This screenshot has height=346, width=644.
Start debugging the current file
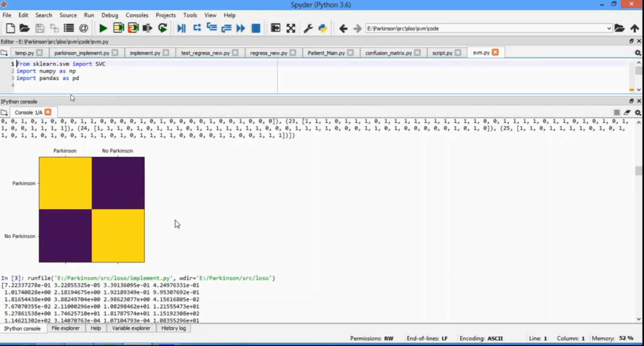pyautogui.click(x=181, y=28)
